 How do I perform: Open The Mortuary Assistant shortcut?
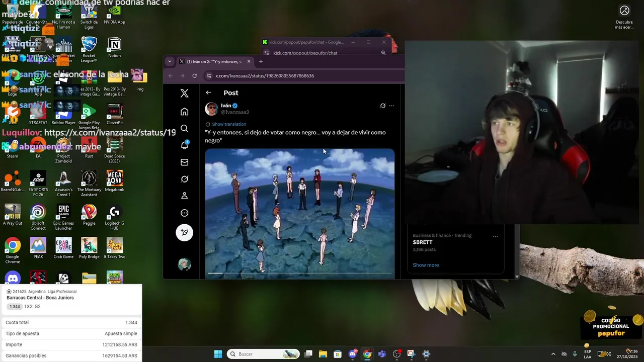89,184
